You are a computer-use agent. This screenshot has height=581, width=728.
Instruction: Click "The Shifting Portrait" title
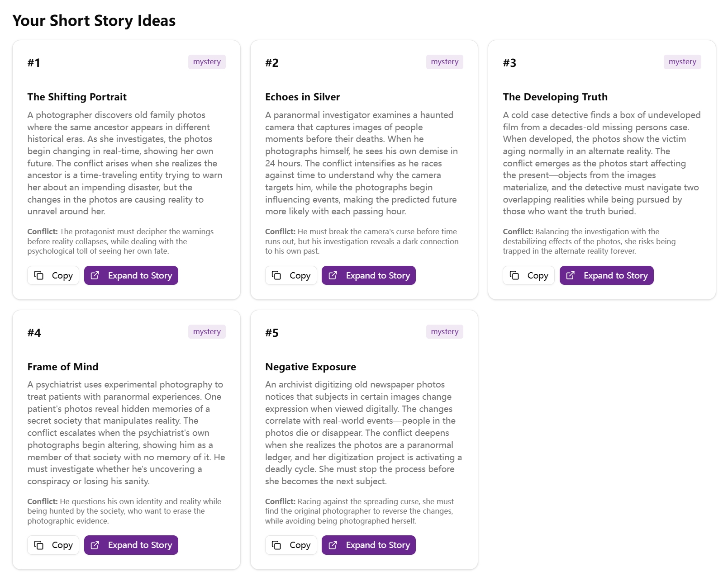tap(77, 97)
